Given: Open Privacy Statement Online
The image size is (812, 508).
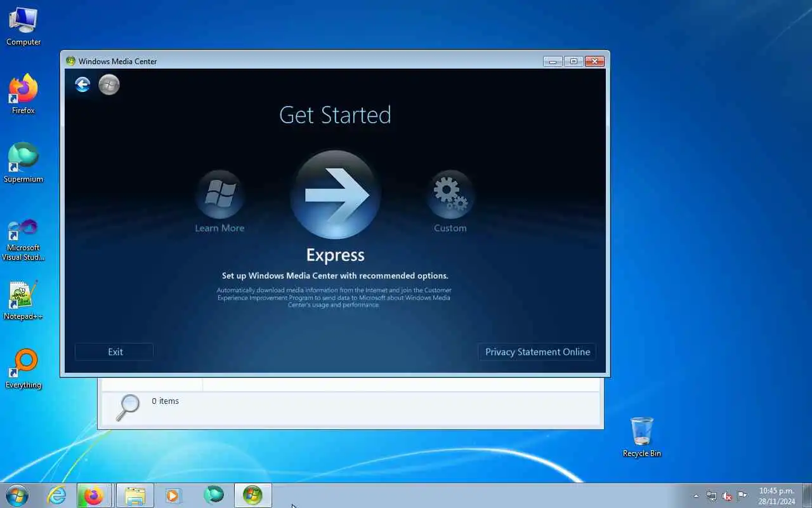Looking at the screenshot, I should point(537,352).
